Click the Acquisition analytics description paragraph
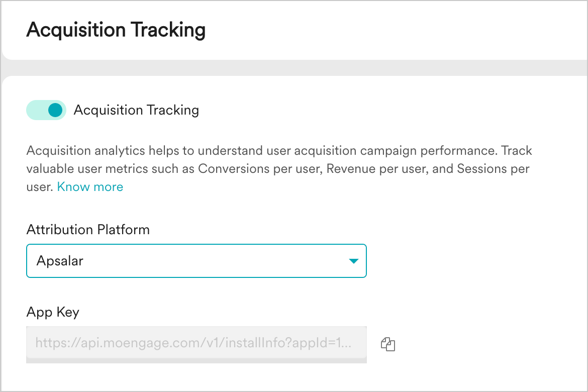Image resolution: width=588 pixels, height=392 pixels. [x=279, y=169]
